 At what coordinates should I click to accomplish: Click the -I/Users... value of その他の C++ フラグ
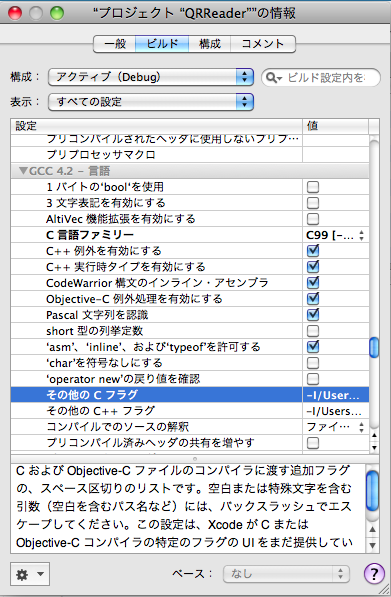click(x=334, y=411)
